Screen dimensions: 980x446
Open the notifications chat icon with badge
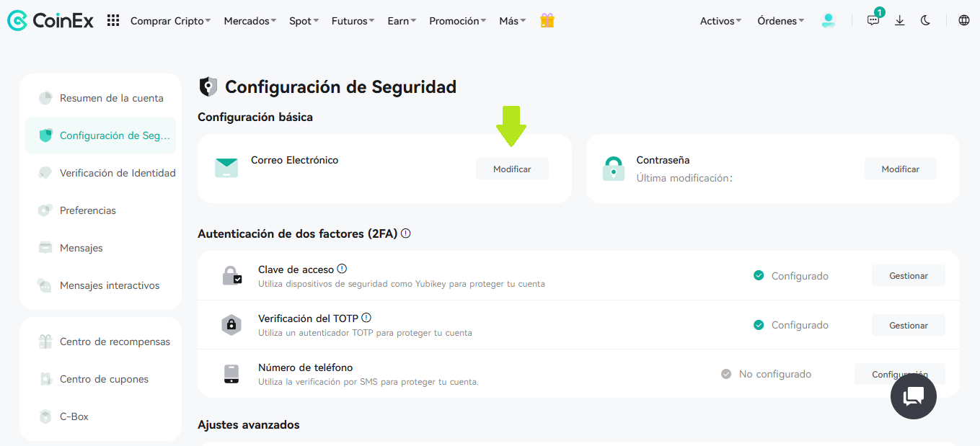tap(874, 19)
